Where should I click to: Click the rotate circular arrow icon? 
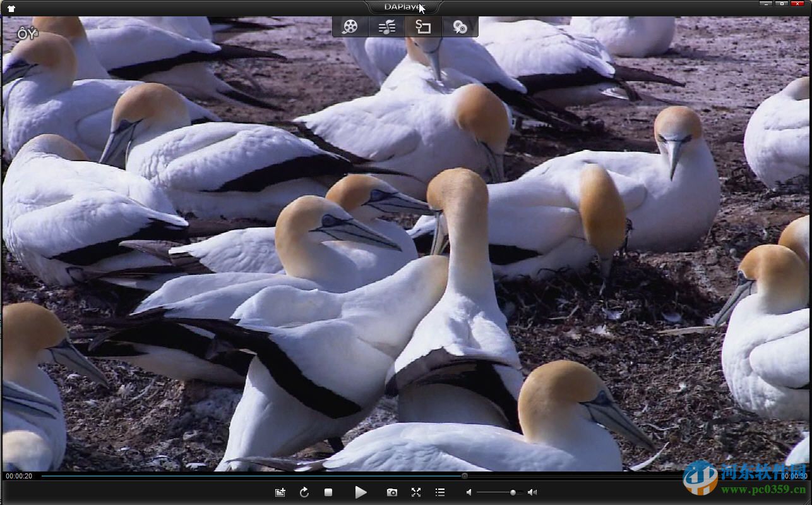tap(304, 492)
